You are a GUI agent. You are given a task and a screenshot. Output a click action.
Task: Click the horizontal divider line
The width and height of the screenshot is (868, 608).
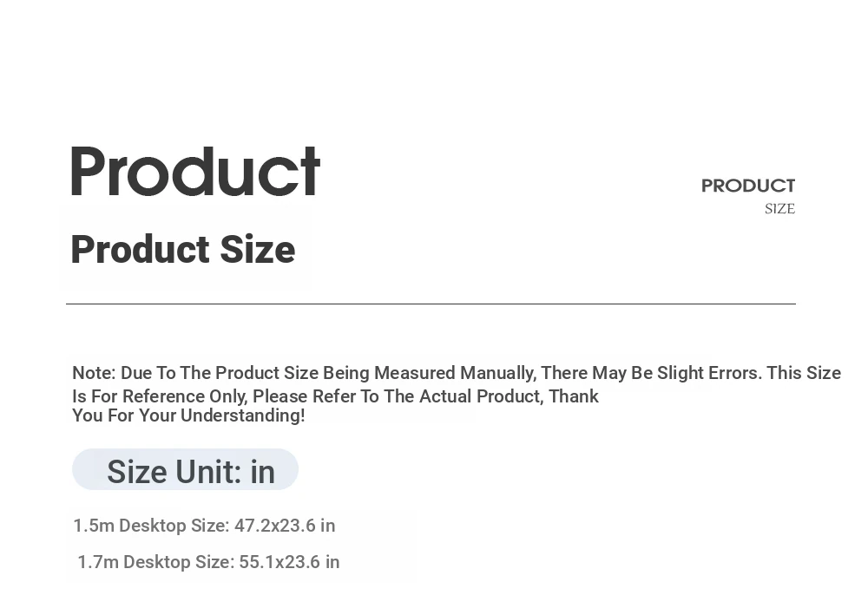pos(431,304)
